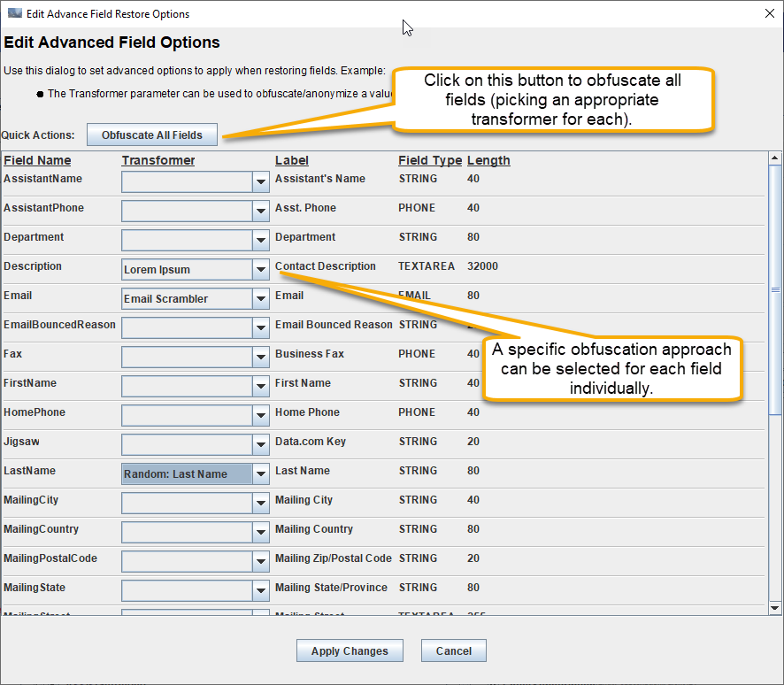Click the Contact Description label

[326, 266]
